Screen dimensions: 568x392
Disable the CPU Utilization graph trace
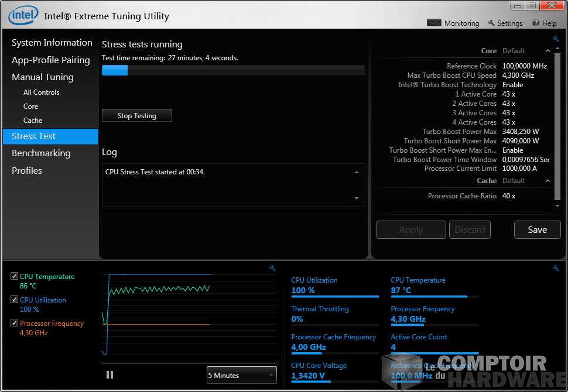coord(13,299)
